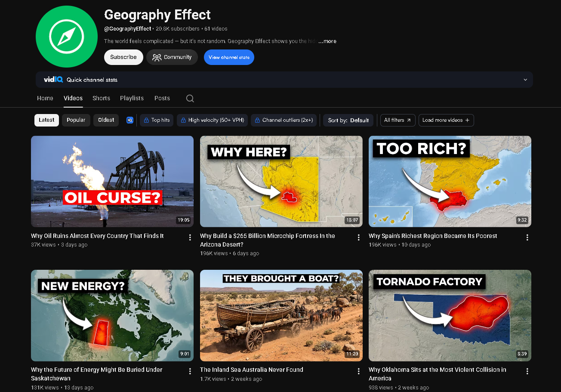Open the TORNADO FACTORY thumbnail
561x392 pixels.
(450, 315)
